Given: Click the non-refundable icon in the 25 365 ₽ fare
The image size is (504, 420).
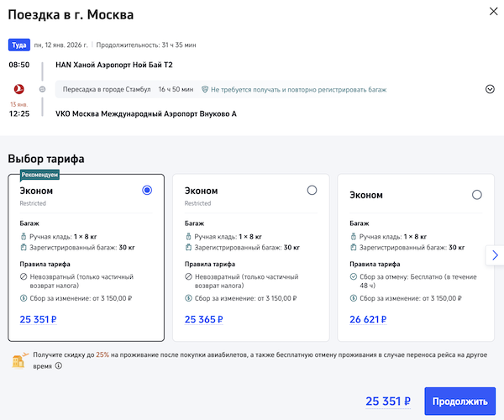Looking at the screenshot, I should 188,276.
